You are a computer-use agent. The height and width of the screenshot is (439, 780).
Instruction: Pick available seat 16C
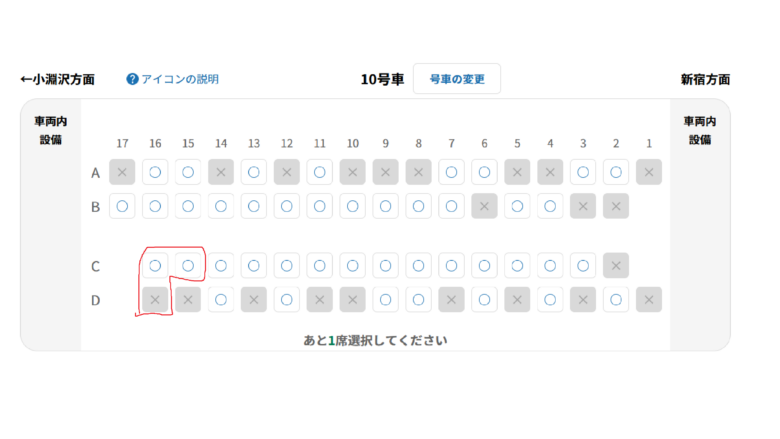pos(155,266)
